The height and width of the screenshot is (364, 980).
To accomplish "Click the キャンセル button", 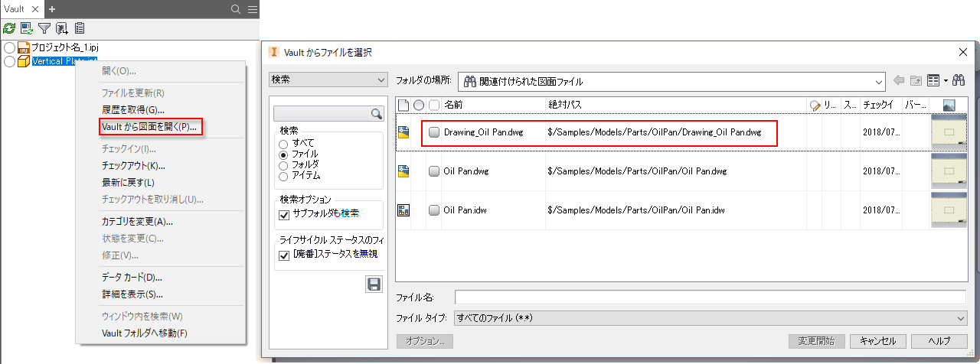I will [x=878, y=341].
